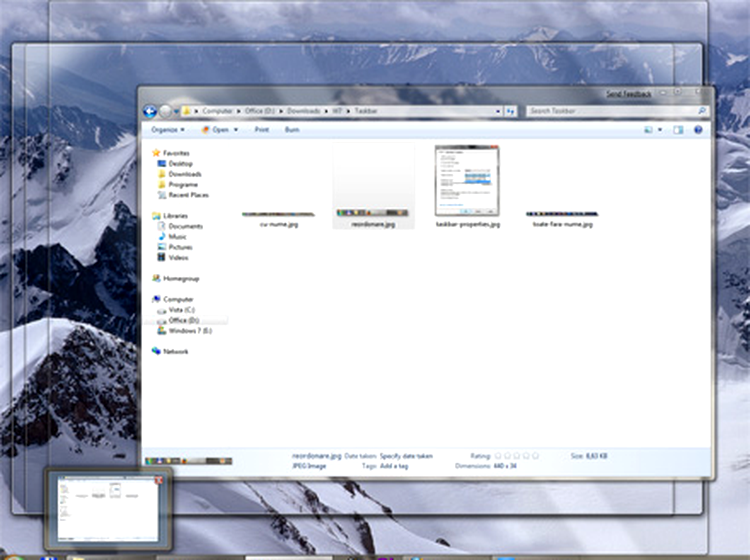Click the star icon beside Favorites
The width and height of the screenshot is (750, 560).
[x=156, y=153]
